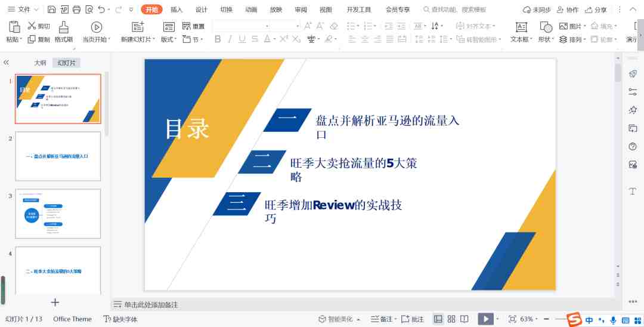Open the Developer Tools (开发工具) tab
Screen dimensions: 644x327
(358, 10)
